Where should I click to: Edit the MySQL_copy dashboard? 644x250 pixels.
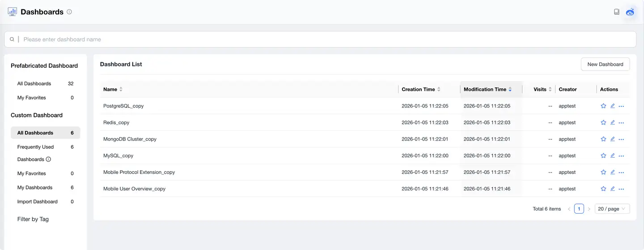(x=613, y=156)
